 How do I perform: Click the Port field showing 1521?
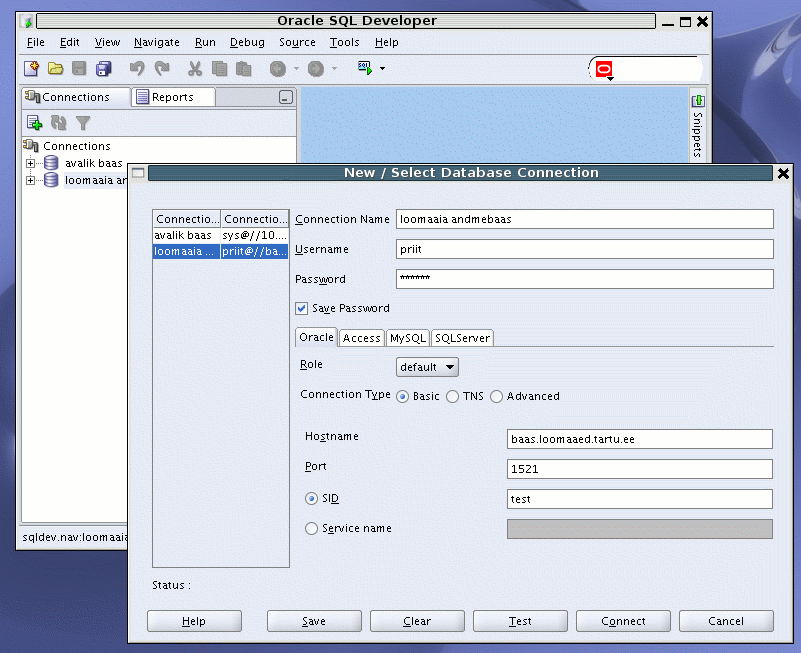[x=640, y=469]
